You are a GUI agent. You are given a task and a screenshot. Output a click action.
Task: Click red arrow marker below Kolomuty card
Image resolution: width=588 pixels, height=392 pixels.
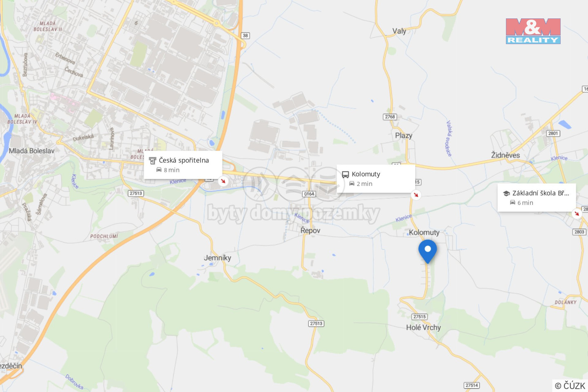(416, 195)
